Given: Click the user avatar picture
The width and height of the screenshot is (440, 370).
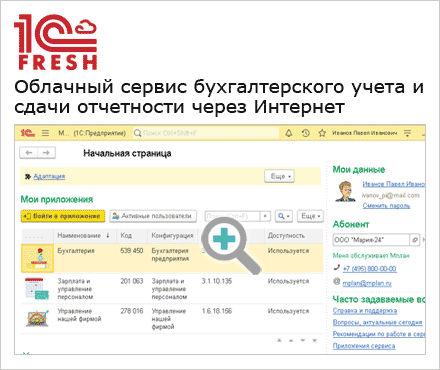Looking at the screenshot, I should (346, 191).
